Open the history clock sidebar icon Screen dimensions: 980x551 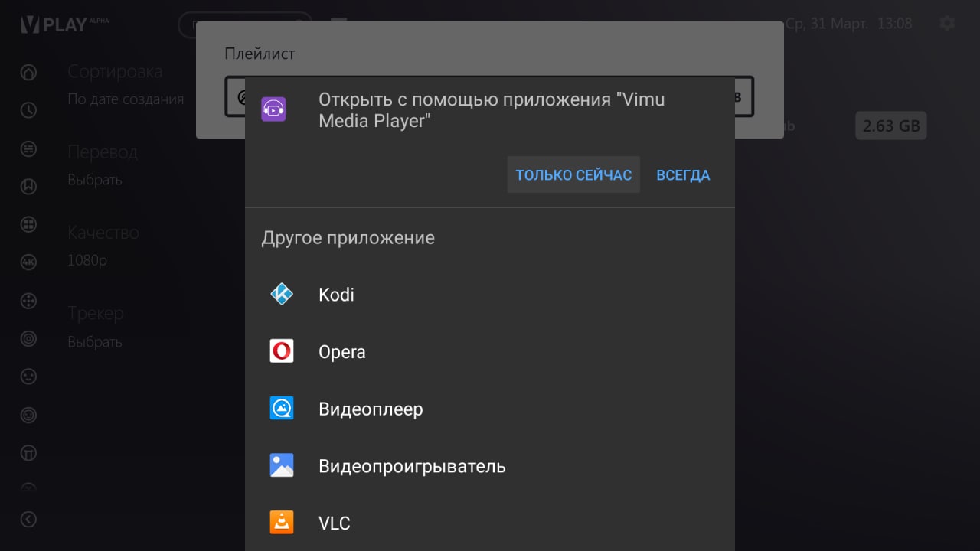click(28, 110)
